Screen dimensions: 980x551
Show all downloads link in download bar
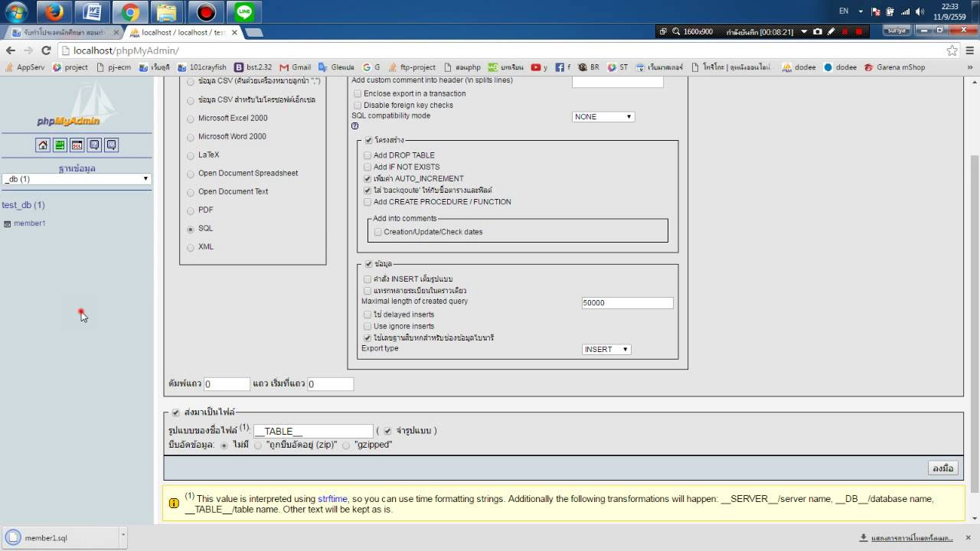(912, 538)
